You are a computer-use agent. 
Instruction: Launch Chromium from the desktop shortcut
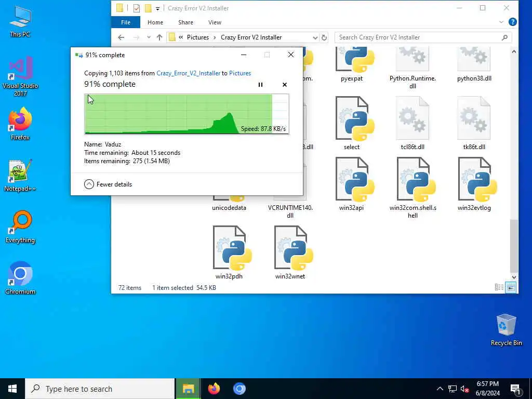coord(20,278)
